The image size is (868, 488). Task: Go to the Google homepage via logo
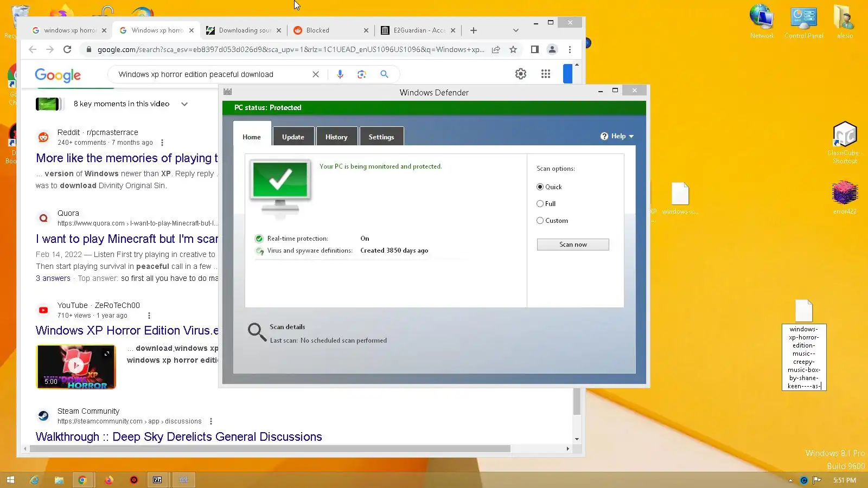[x=58, y=75]
